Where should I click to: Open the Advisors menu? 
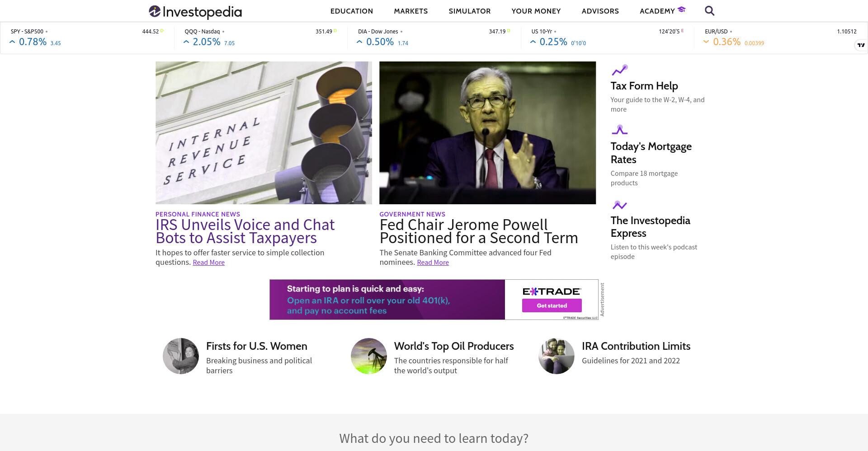coord(600,11)
